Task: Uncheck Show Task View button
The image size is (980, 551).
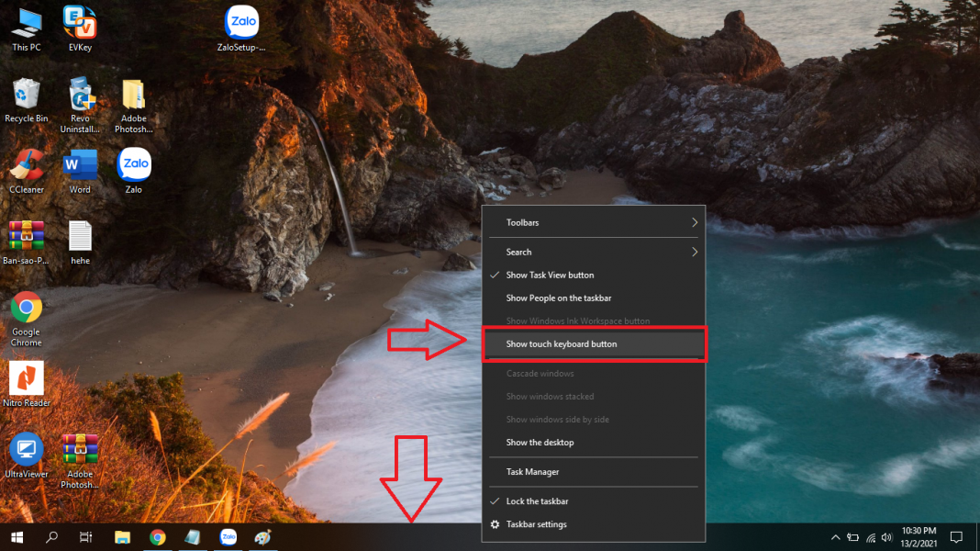Action: point(550,275)
